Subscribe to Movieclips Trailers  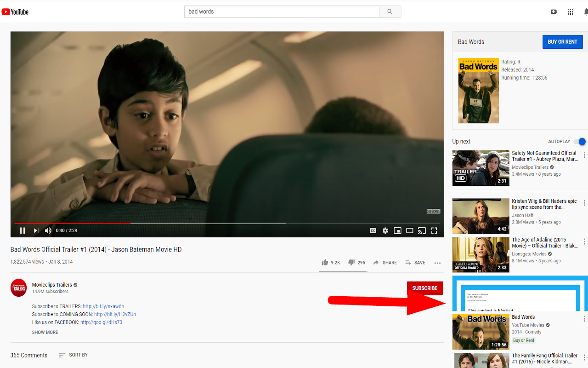(x=425, y=288)
